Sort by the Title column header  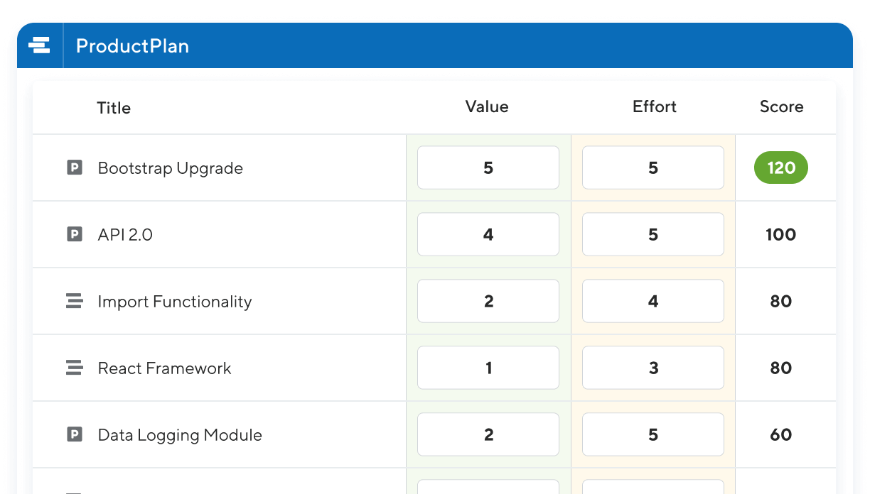[x=114, y=108]
